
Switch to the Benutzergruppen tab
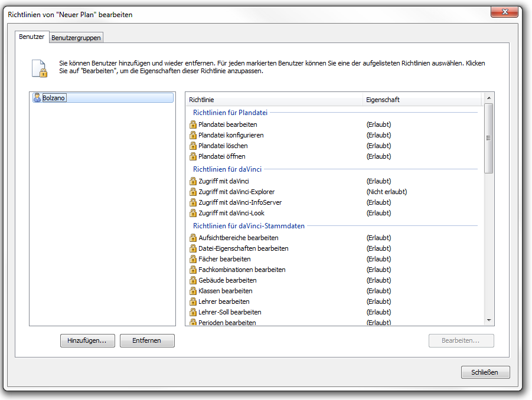(76, 38)
